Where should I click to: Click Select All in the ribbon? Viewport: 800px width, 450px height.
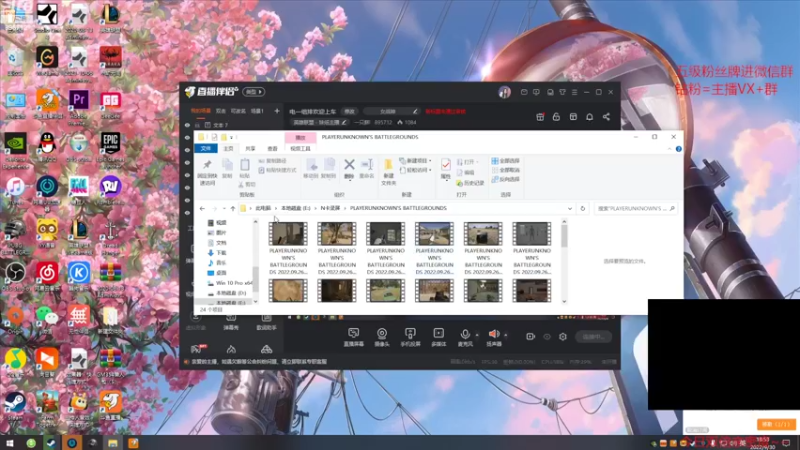click(x=507, y=160)
